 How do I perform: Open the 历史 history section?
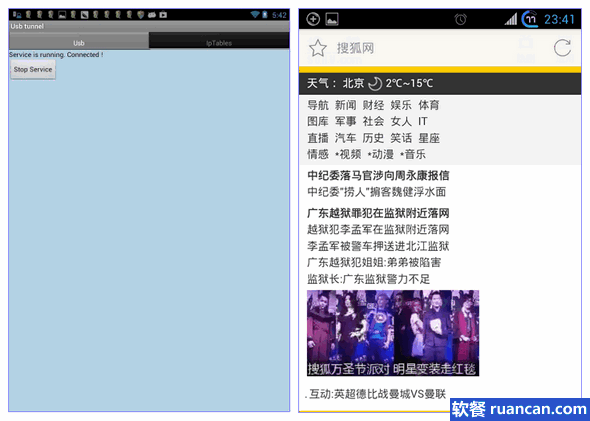[373, 138]
